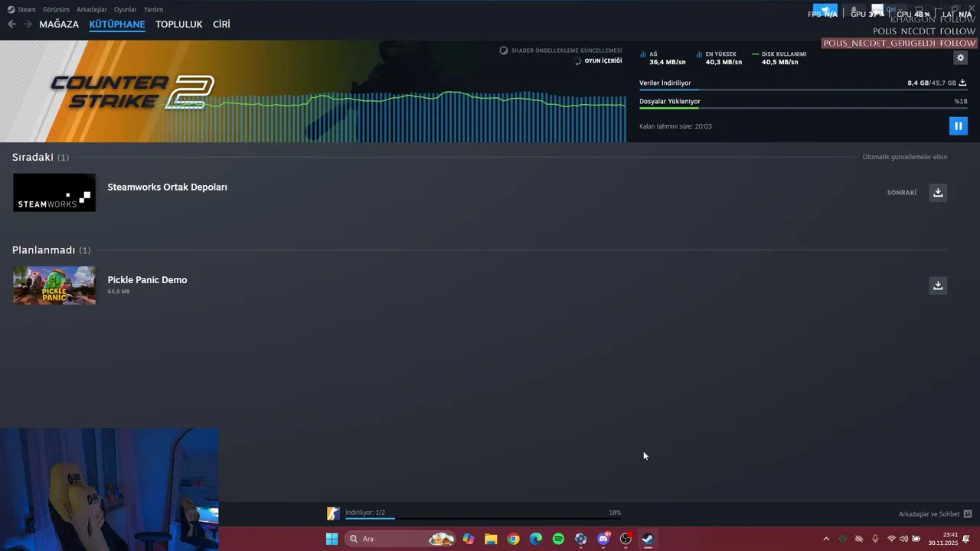980x551 pixels.
Task: Click the Steam taskbar icon
Action: click(x=648, y=539)
